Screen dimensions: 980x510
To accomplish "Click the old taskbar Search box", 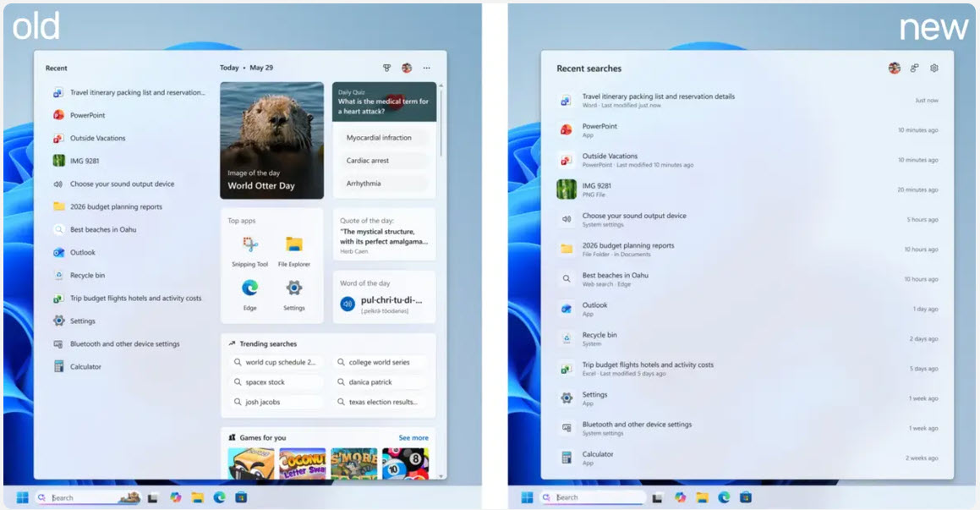I will pyautogui.click(x=88, y=497).
